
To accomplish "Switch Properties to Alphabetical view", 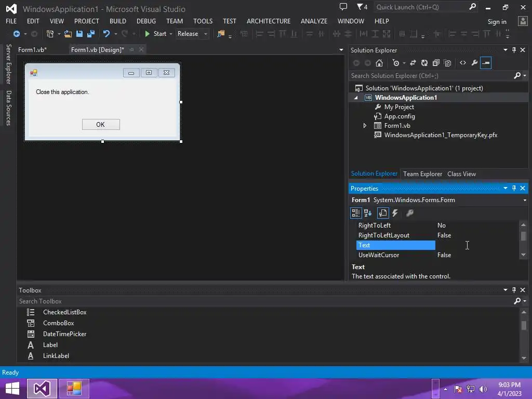I will click(x=368, y=213).
